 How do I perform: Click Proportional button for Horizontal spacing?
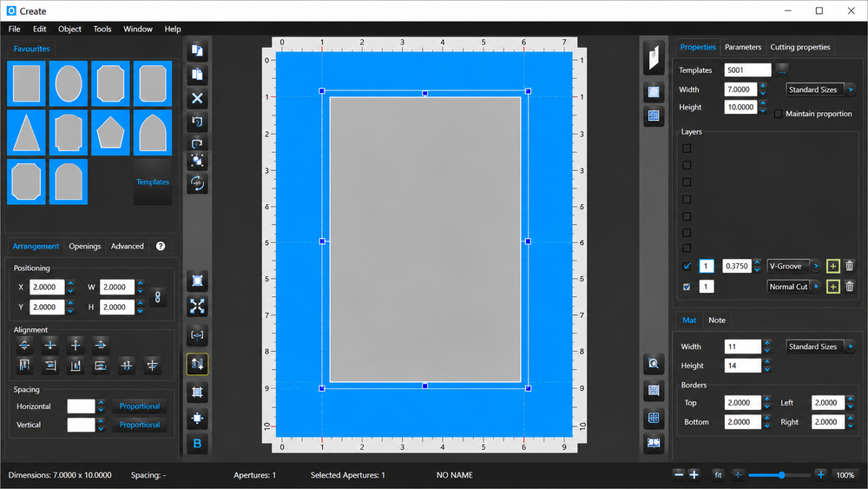140,406
